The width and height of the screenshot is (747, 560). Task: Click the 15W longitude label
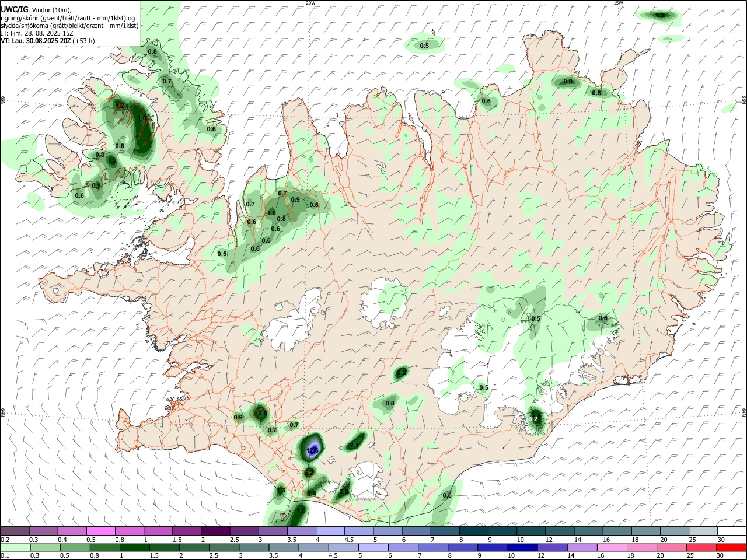click(x=617, y=3)
